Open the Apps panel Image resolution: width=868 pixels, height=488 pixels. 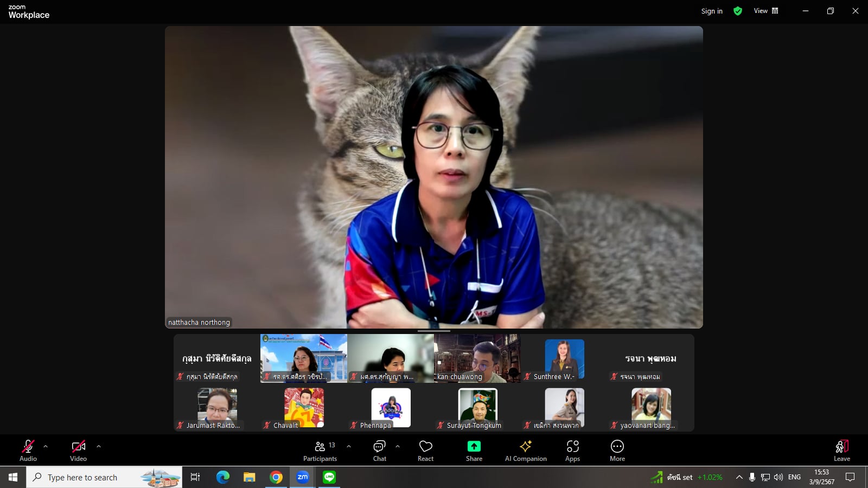572,451
